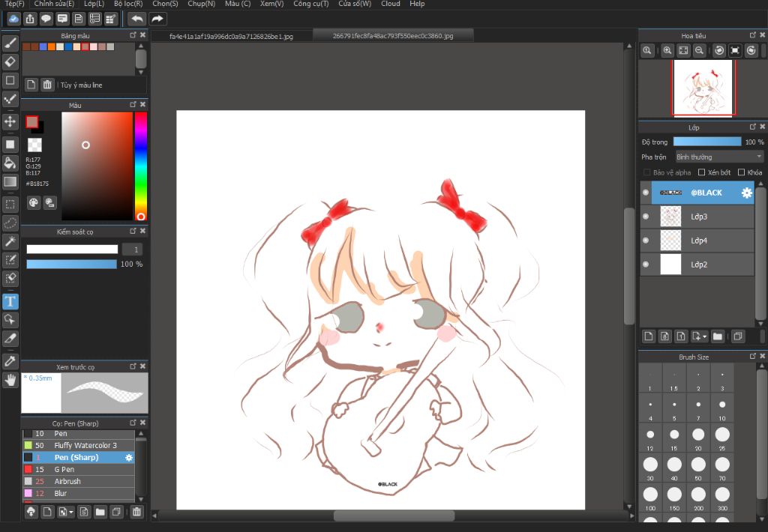768x532 pixels.
Task: Delete brush with trash icon
Action: coord(136,512)
